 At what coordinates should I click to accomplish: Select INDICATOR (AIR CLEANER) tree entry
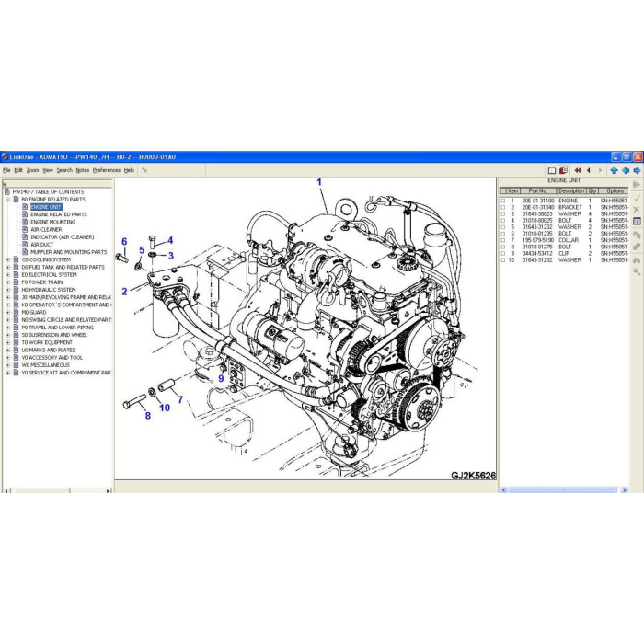click(62, 237)
